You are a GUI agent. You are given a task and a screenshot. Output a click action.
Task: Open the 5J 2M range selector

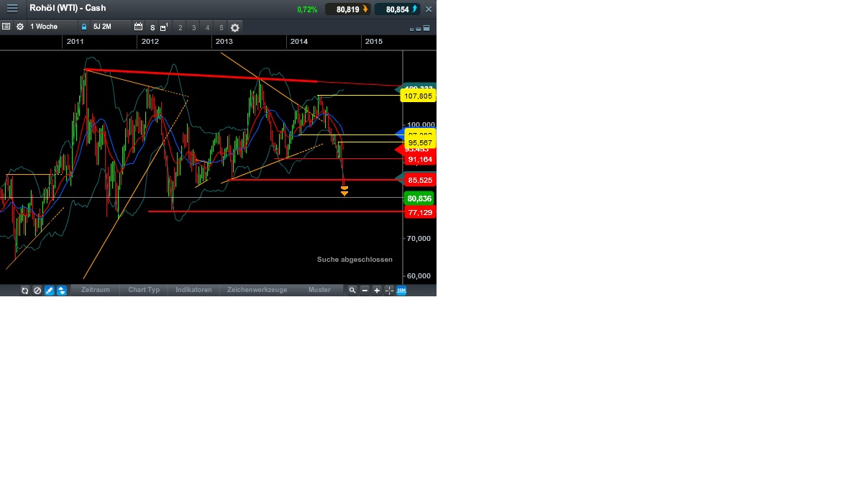tap(103, 27)
